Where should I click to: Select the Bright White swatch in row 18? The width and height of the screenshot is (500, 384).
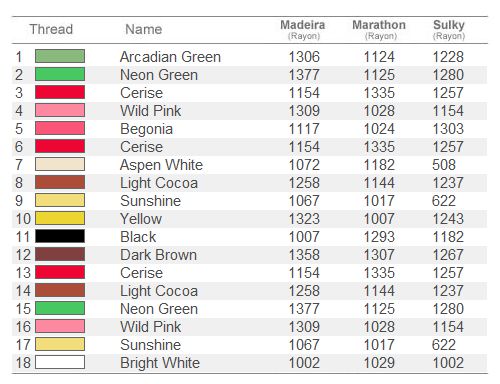[x=60, y=362]
